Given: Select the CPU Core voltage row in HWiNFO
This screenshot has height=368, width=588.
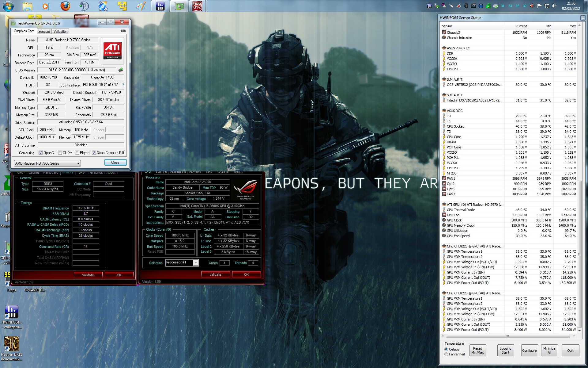Looking at the screenshot, I should coord(509,137).
